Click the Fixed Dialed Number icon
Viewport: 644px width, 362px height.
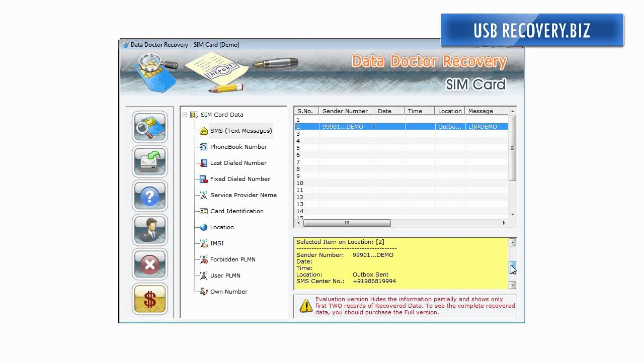click(x=203, y=179)
